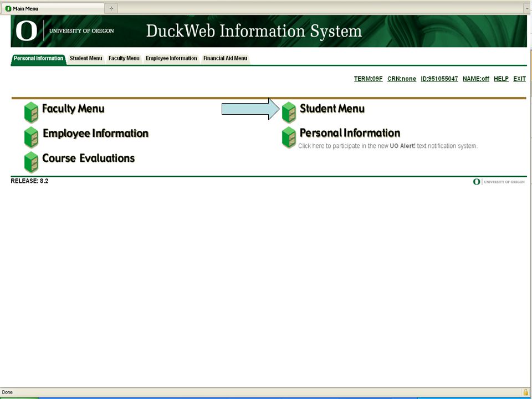Click the Done status bar text
This screenshot has width=532, height=399.
[7, 392]
